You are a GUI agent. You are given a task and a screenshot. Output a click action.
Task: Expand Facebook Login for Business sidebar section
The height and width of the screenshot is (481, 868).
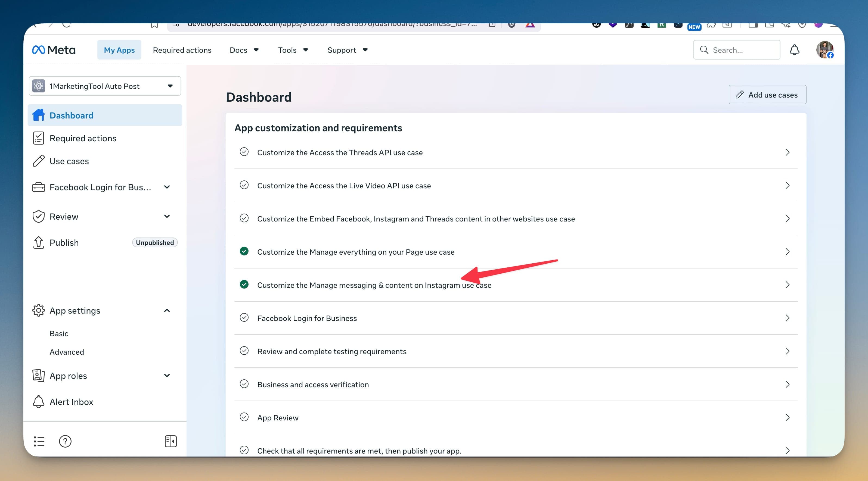click(x=167, y=187)
